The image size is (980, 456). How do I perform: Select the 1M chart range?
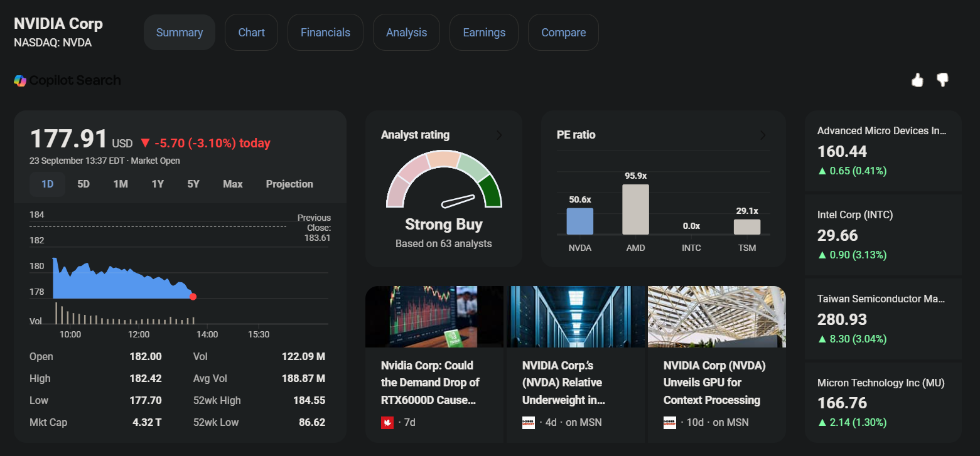click(121, 184)
